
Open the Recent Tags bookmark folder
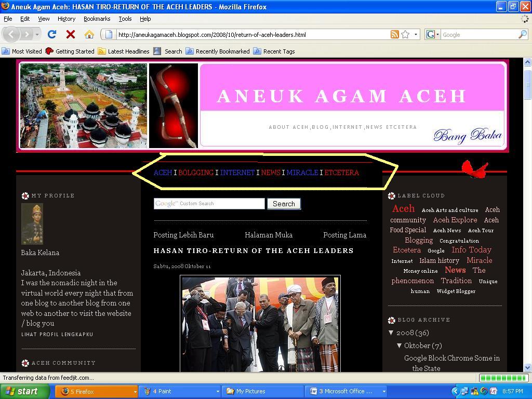(x=274, y=51)
